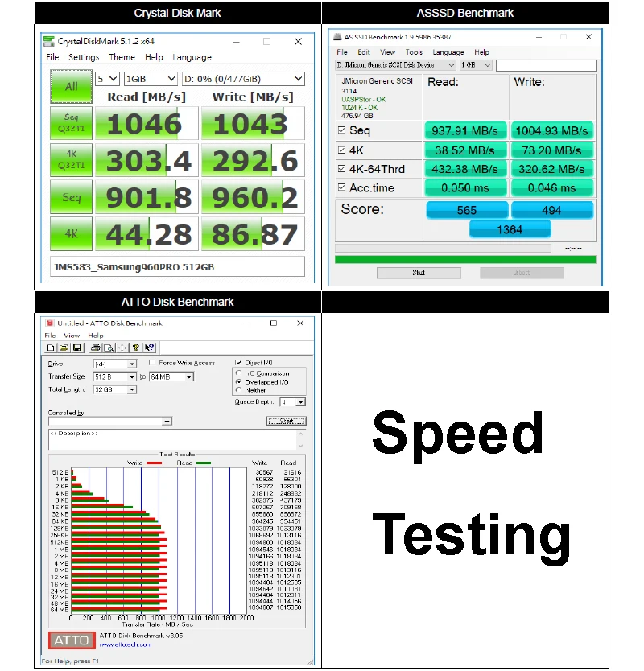This screenshot has width=644, height=671.
Task: Click the grayed move-arrows icon in ATTO toolbar
Action: point(122,348)
